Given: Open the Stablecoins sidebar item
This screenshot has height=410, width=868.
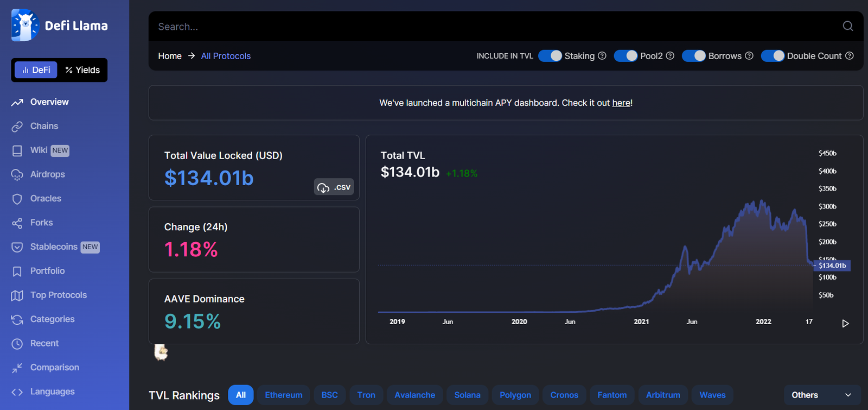Looking at the screenshot, I should tap(55, 247).
